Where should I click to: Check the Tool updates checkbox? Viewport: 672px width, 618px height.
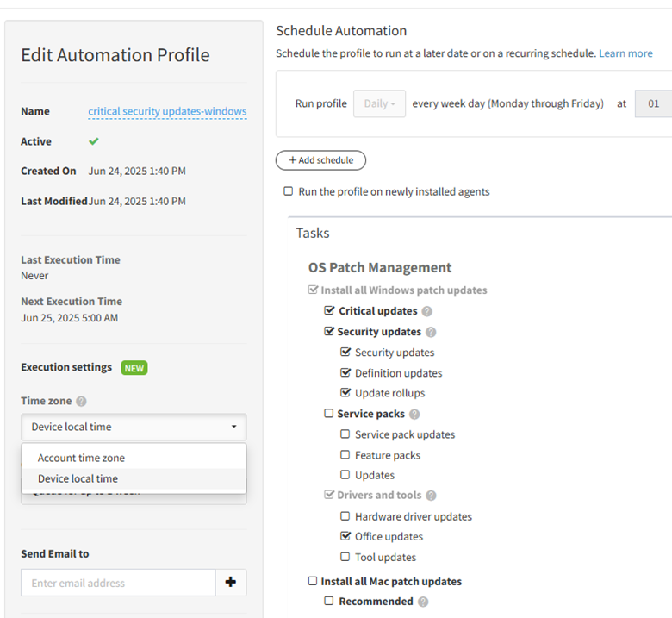click(x=345, y=557)
